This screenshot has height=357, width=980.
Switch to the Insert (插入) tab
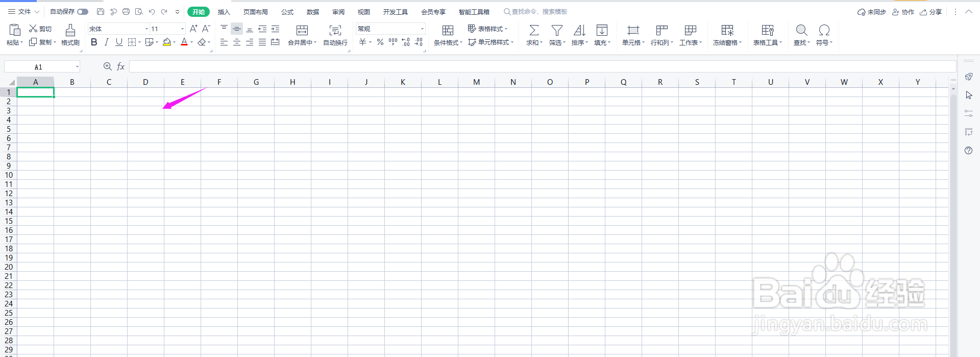click(224, 12)
